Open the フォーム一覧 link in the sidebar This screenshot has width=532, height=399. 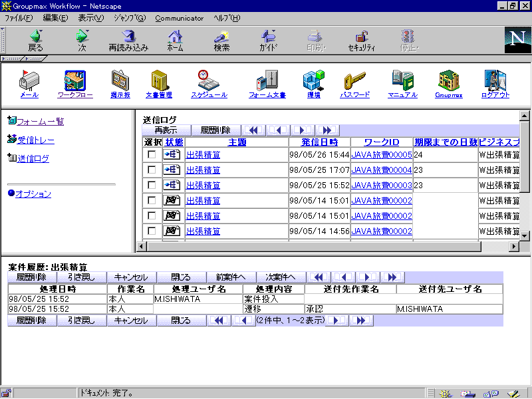[40, 121]
